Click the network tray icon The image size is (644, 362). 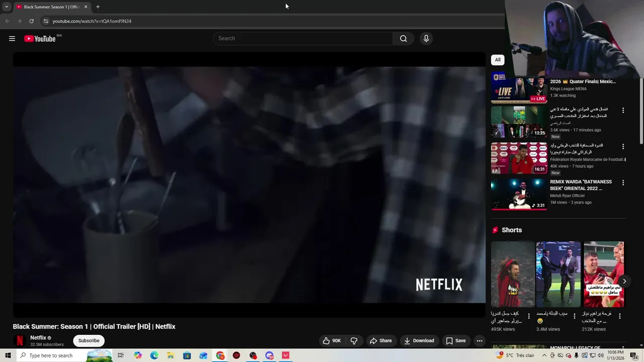(593, 355)
